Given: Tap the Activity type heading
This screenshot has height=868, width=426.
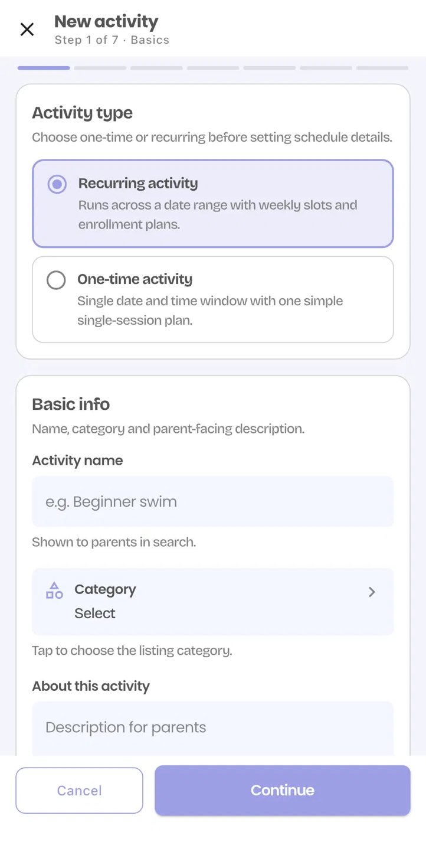Looking at the screenshot, I should click(x=82, y=113).
